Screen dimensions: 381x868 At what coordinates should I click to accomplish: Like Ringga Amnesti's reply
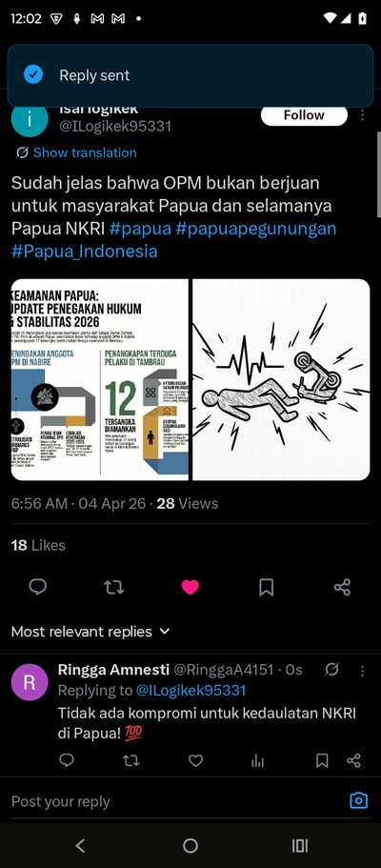[195, 760]
